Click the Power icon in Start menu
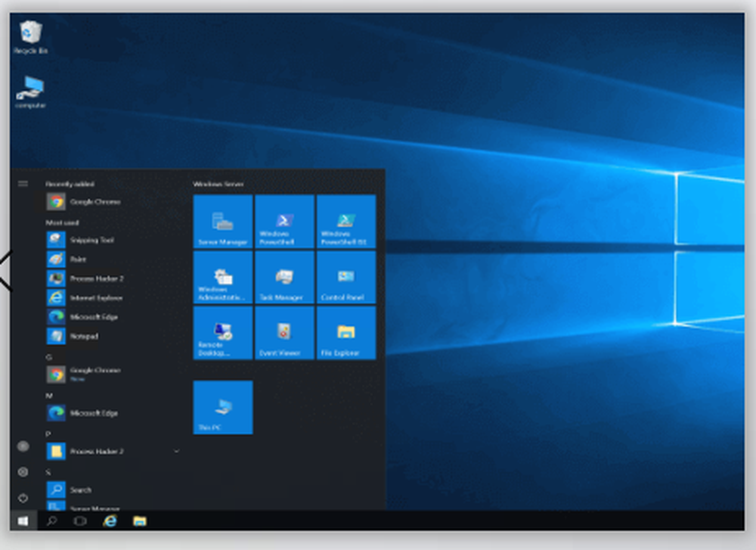The width and height of the screenshot is (756, 550). (23, 497)
